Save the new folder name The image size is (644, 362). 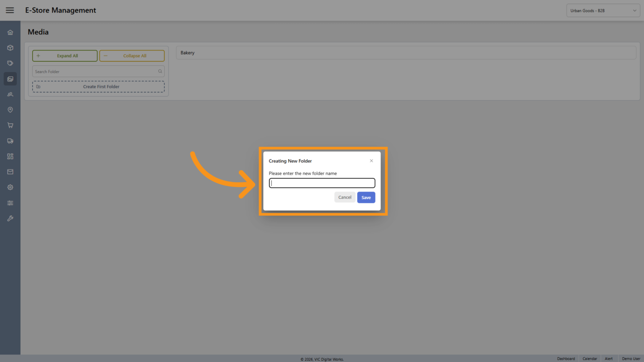coord(366,198)
